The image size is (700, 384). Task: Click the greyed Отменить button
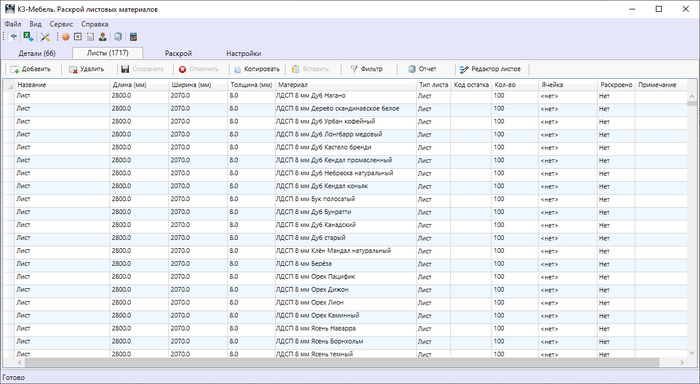(x=199, y=69)
